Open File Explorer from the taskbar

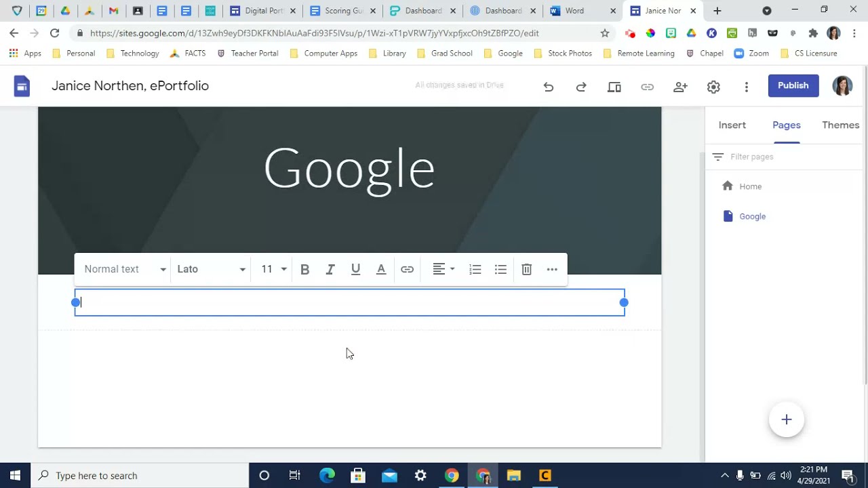pos(513,476)
